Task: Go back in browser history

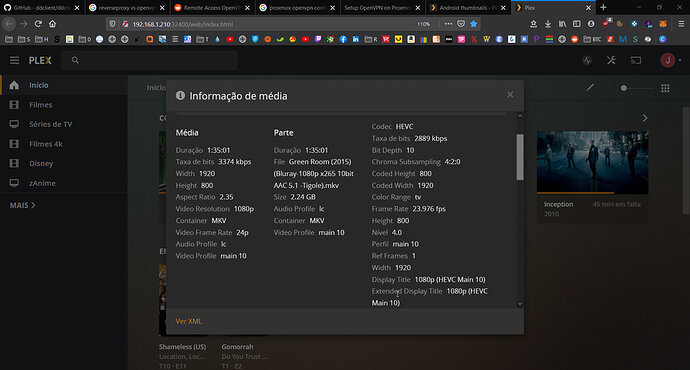Action: coord(9,24)
